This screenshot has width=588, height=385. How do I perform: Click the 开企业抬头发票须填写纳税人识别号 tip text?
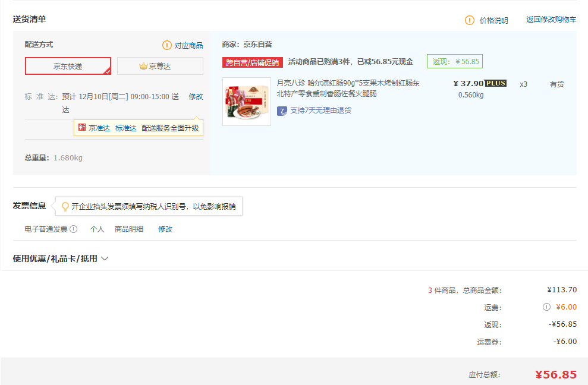(x=154, y=207)
